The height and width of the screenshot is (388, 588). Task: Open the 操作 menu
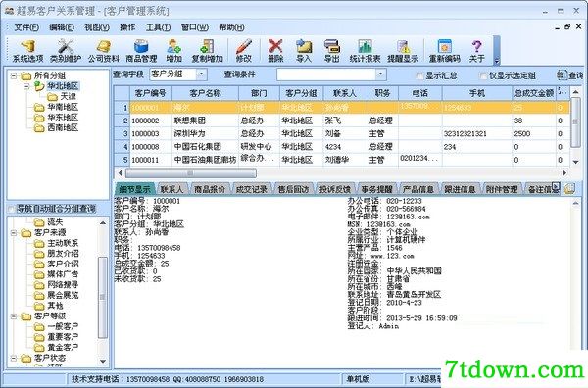point(127,27)
